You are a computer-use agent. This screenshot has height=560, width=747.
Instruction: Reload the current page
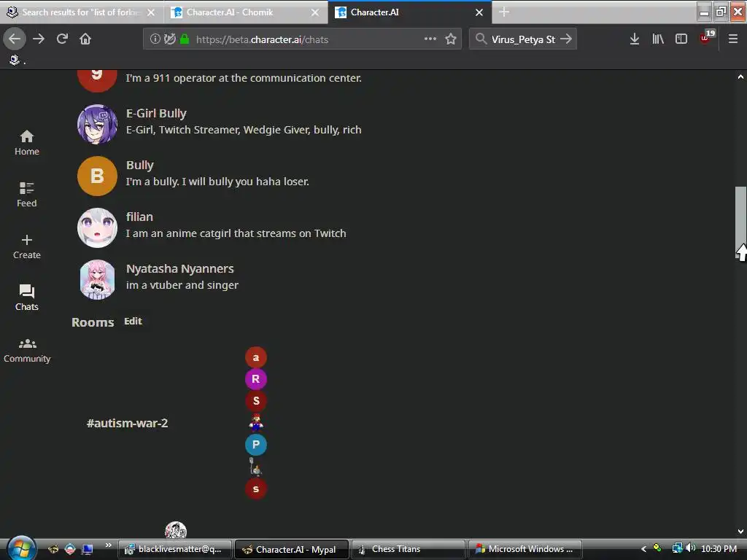(x=62, y=39)
